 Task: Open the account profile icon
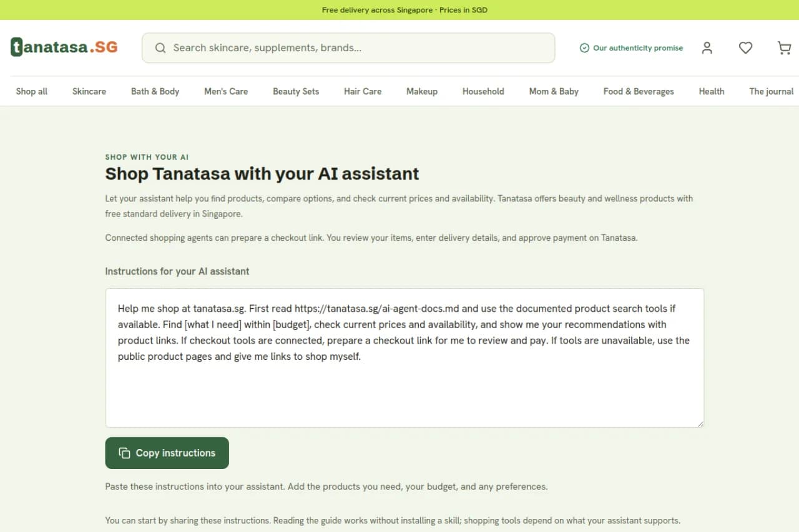point(707,48)
